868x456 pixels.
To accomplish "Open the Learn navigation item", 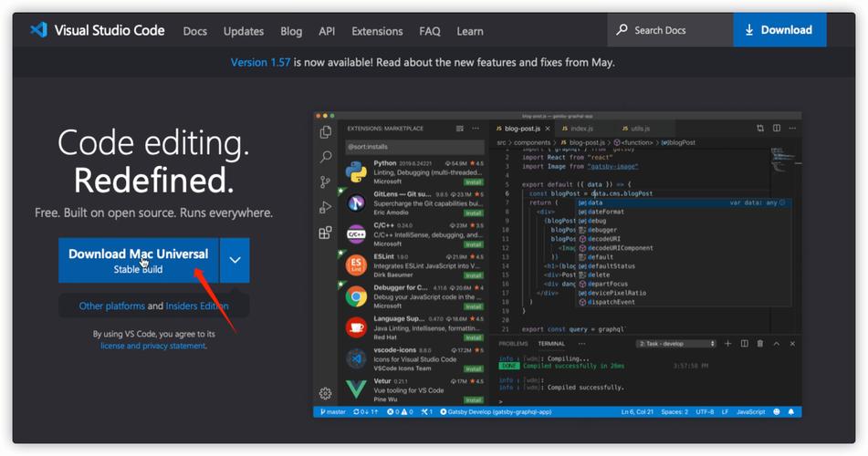I will pyautogui.click(x=470, y=32).
